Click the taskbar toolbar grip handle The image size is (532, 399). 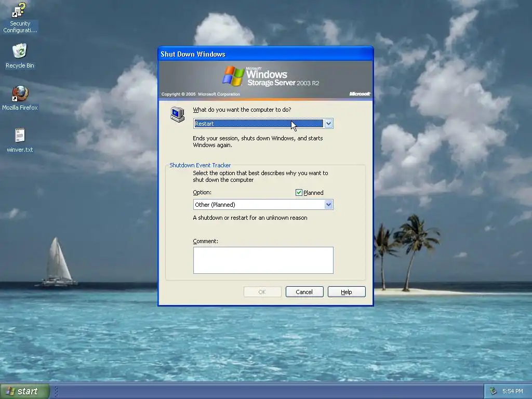56,391
